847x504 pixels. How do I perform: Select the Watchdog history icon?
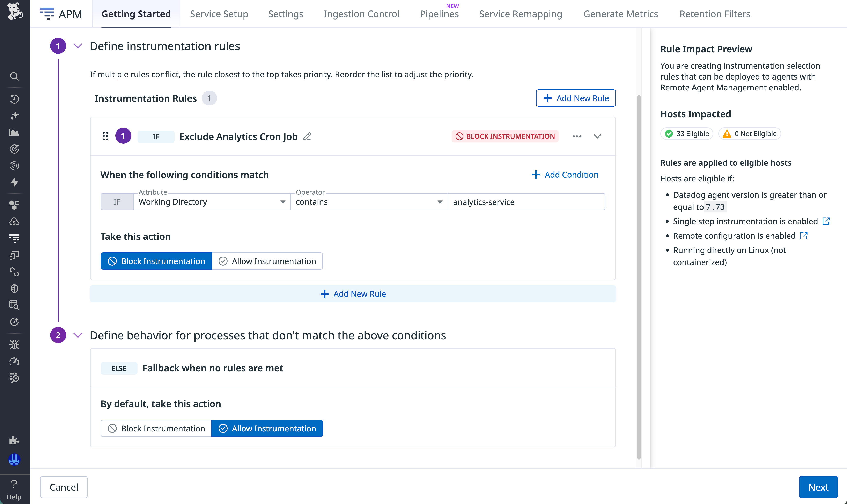pos(14,99)
